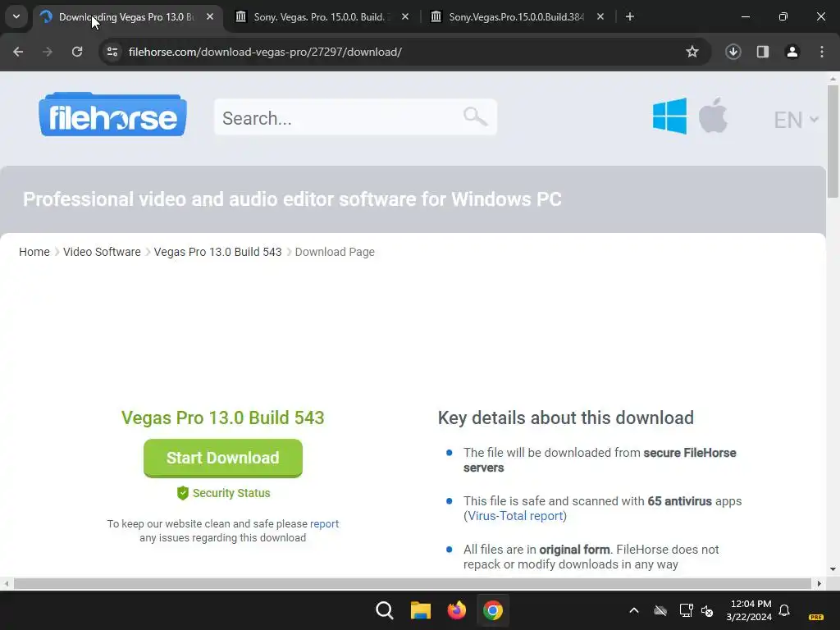Click the Security Status shield link
The height and width of the screenshot is (630, 840).
(223, 493)
